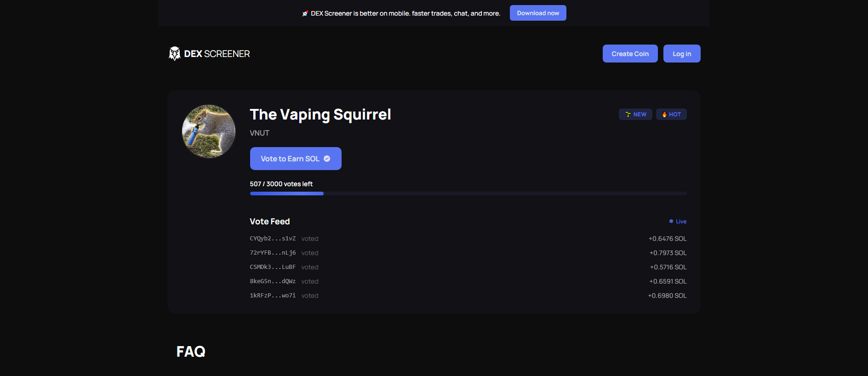
Task: Click the Log in button
Action: coord(682,53)
